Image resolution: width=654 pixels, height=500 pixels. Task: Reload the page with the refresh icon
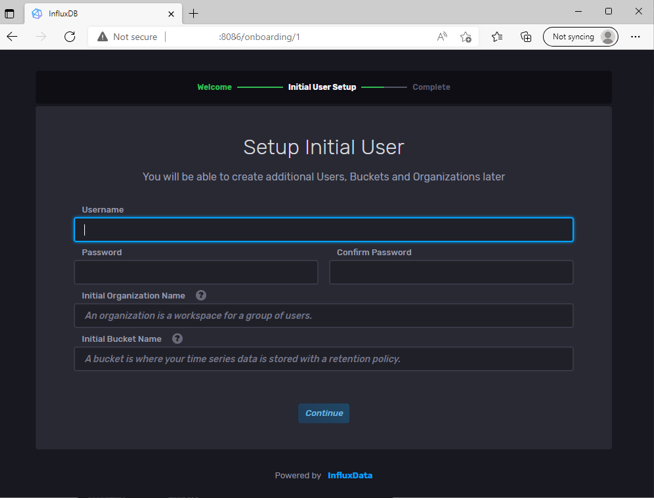[x=70, y=37]
